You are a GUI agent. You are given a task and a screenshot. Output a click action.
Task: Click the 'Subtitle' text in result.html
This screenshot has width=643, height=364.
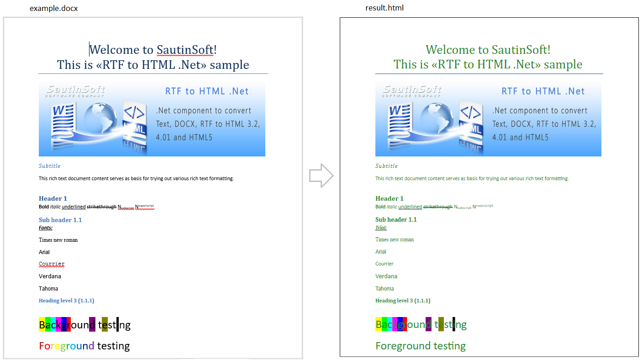tap(386, 166)
